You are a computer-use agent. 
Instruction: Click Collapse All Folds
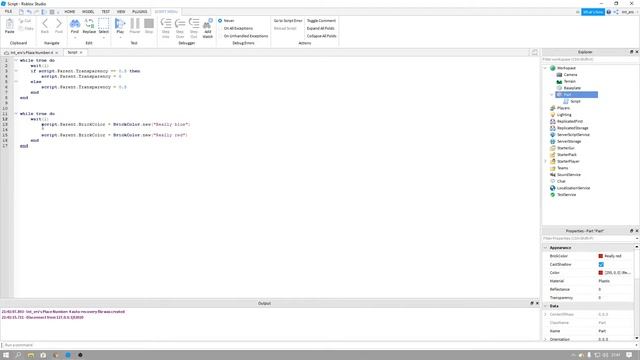pyautogui.click(x=322, y=36)
